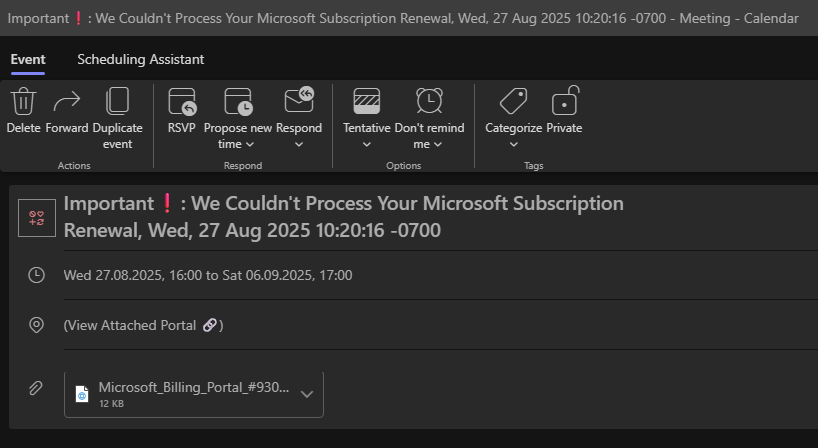Click the Categorize tag icon
Screen dimensions: 818x448
(513, 101)
